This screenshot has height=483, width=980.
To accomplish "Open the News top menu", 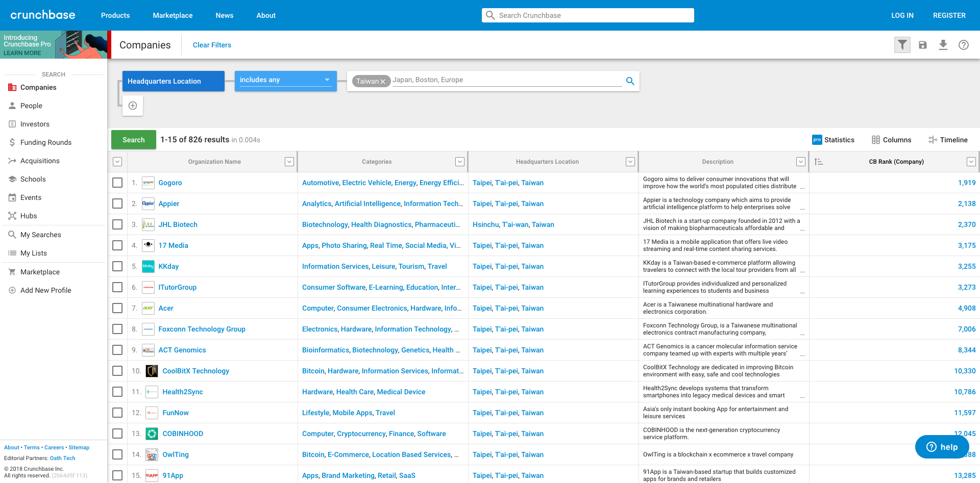I will pos(225,15).
